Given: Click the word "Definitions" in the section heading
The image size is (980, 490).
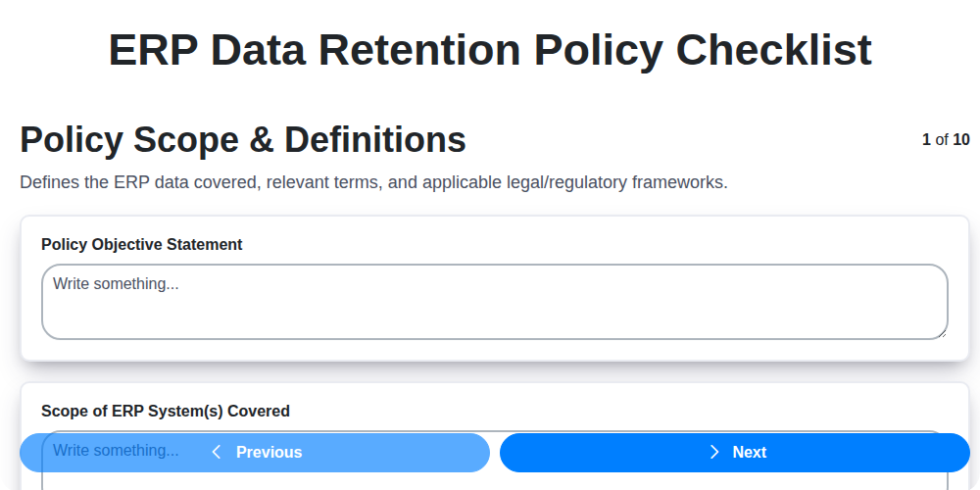Looking at the screenshot, I should click(374, 140).
